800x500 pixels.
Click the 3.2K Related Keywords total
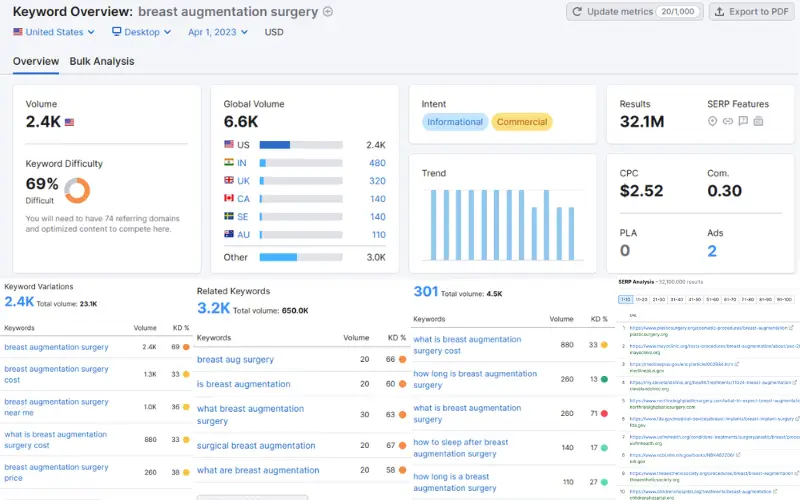point(213,308)
